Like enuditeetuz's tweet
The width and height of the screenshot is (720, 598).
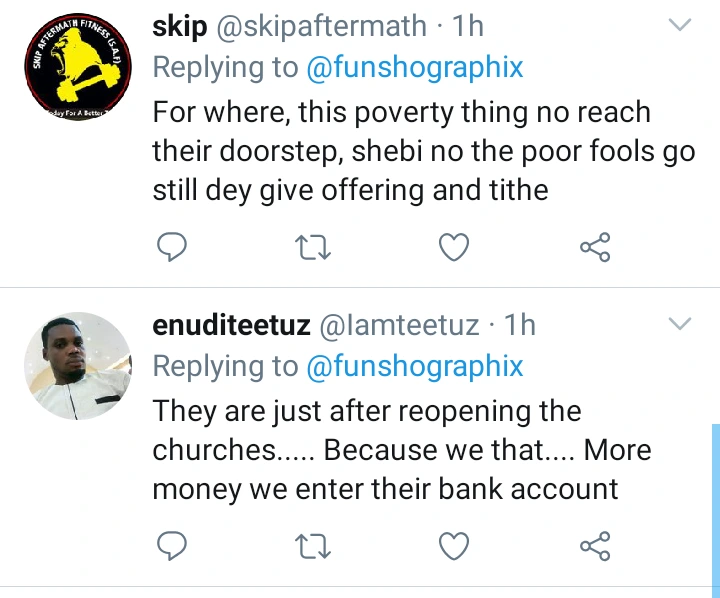coord(454,546)
